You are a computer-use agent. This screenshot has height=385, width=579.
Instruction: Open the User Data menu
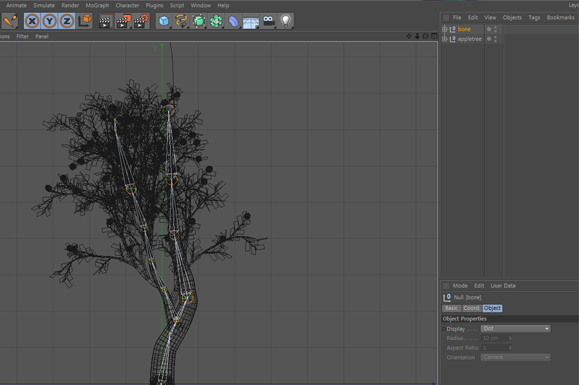tap(503, 286)
